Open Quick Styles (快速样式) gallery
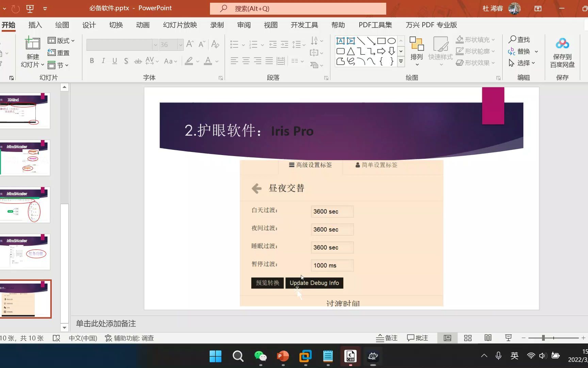The image size is (588, 368). point(440,51)
